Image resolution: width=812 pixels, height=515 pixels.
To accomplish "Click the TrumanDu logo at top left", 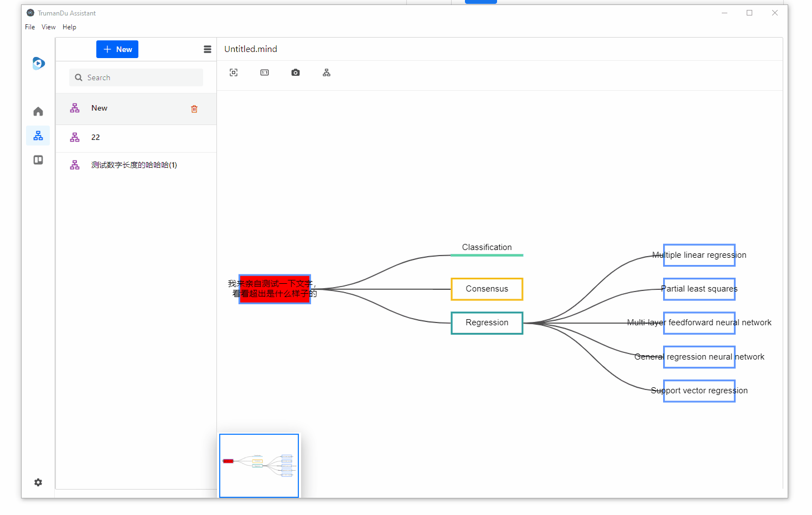I will (x=38, y=63).
